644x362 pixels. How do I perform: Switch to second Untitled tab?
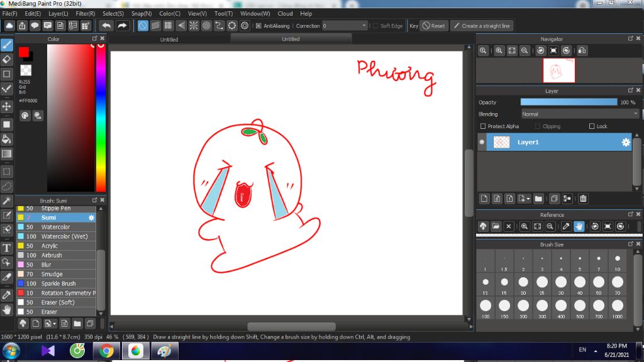(x=291, y=39)
